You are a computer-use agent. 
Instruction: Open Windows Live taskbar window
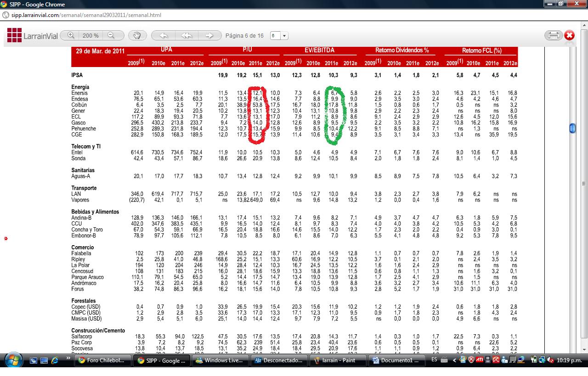221,360
